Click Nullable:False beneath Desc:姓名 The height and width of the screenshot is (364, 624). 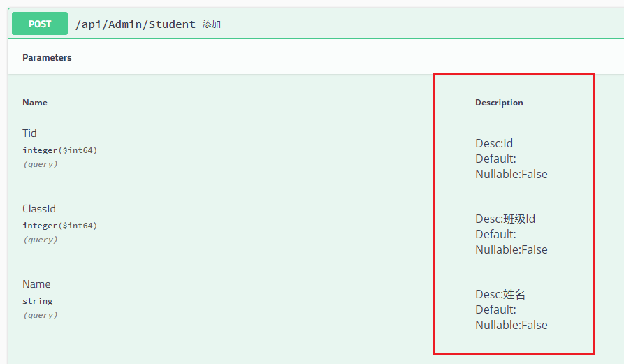tap(511, 325)
